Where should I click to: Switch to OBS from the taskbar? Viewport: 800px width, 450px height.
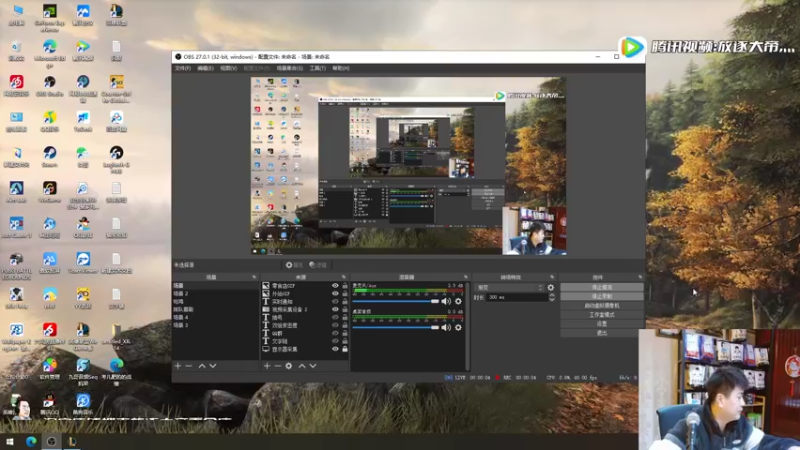(51, 441)
